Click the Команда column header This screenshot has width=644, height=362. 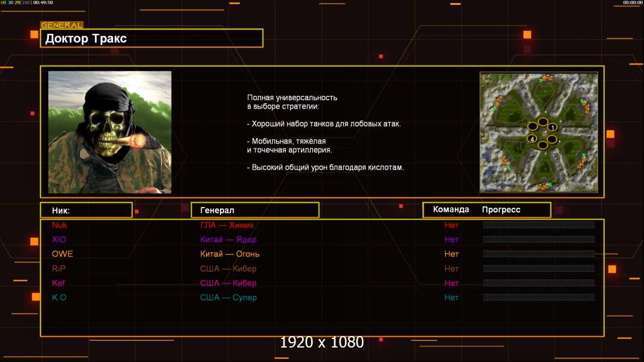[451, 210]
